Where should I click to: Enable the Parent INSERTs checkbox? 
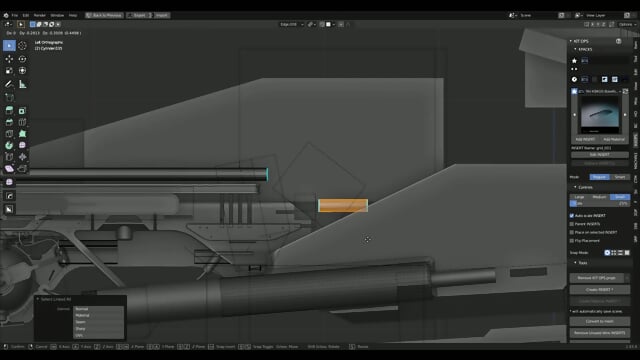(572, 224)
